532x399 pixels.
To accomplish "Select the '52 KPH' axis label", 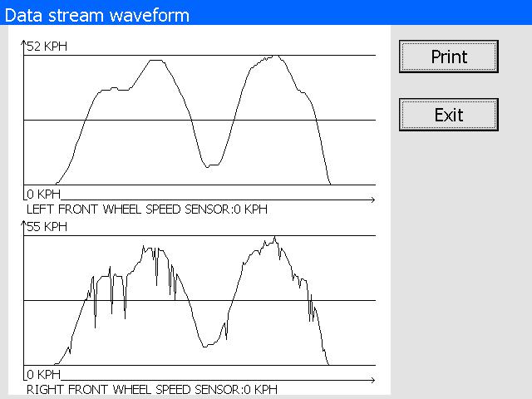I will [x=47, y=47].
